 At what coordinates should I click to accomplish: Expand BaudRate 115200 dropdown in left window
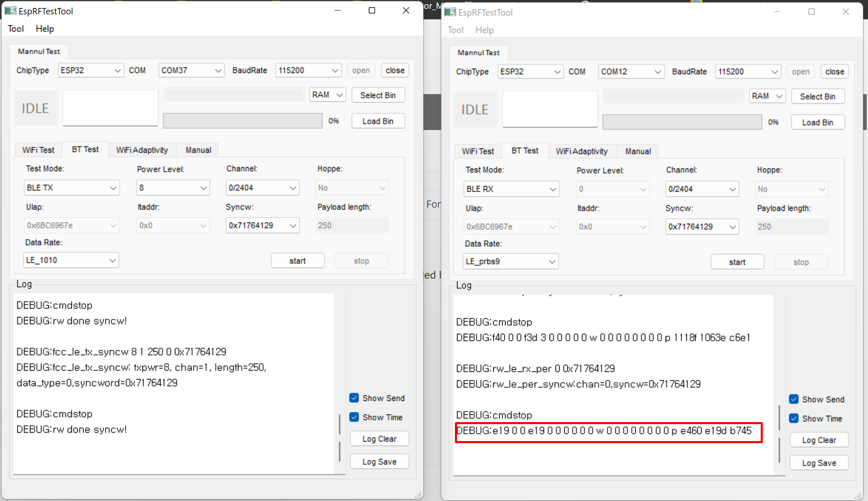click(x=308, y=70)
